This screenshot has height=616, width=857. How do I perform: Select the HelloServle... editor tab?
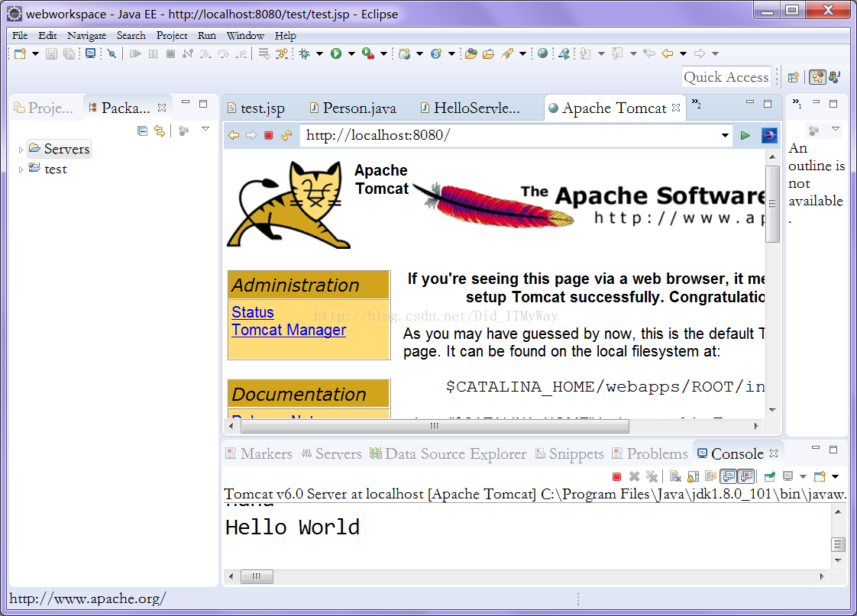click(471, 108)
